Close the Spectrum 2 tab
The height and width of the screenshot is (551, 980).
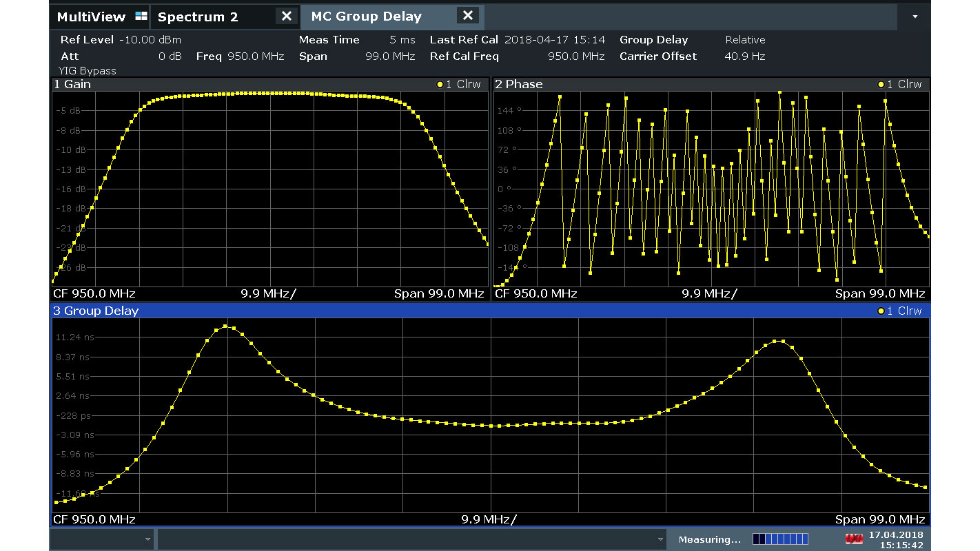coord(286,17)
